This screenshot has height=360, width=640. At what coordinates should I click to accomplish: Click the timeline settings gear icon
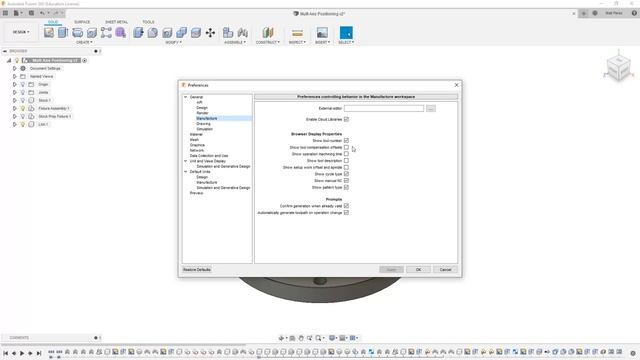pos(633,353)
